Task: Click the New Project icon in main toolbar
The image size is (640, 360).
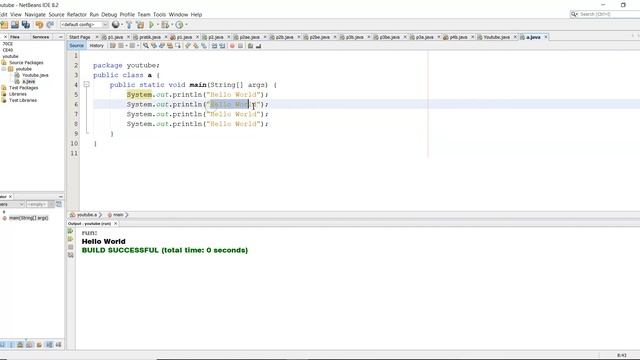Action: coord(4,25)
